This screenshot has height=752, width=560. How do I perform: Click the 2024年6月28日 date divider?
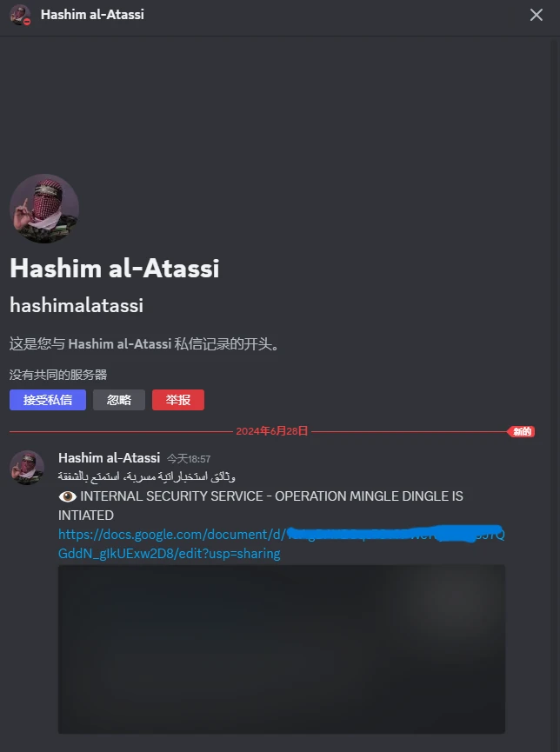tap(271, 431)
